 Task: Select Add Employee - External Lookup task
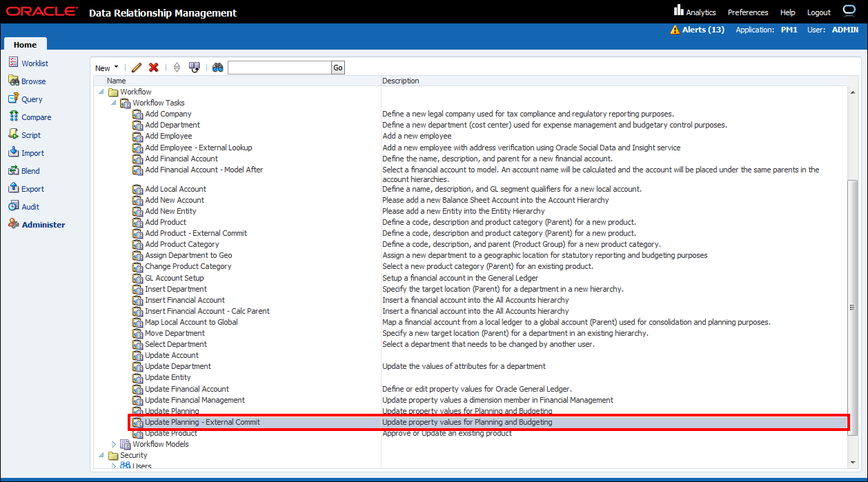(x=199, y=148)
